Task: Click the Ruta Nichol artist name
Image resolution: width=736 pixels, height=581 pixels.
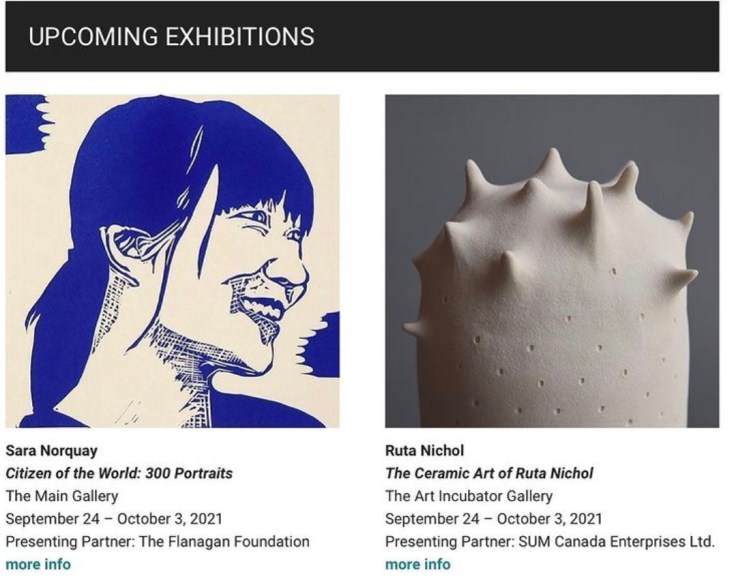Action: [423, 450]
